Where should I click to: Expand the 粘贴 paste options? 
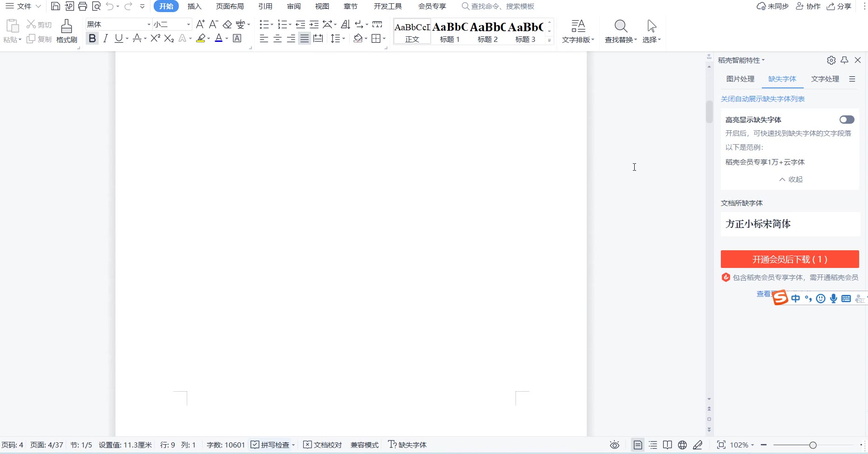pyautogui.click(x=13, y=40)
